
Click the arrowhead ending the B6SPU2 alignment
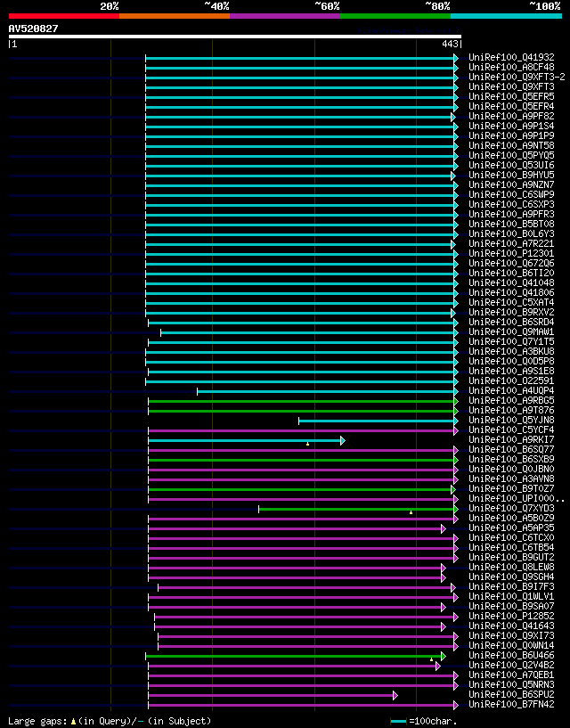coord(395,696)
